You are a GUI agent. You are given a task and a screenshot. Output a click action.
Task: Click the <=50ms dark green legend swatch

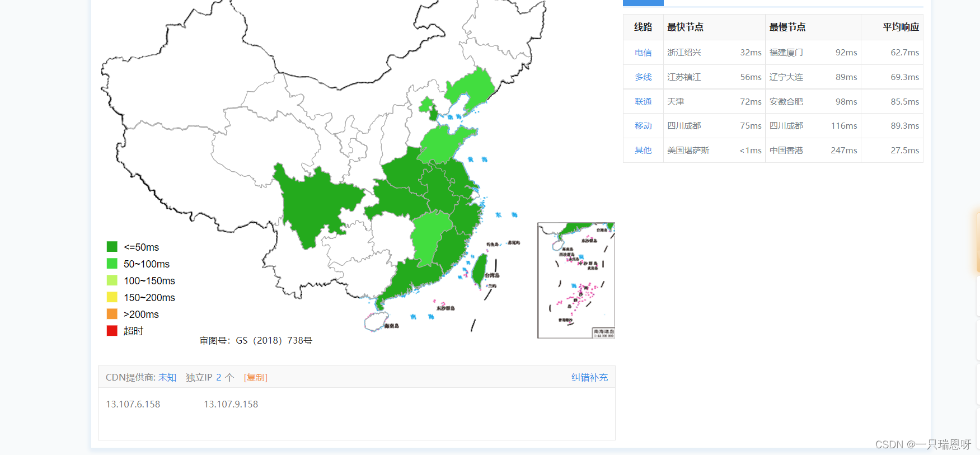click(x=112, y=247)
